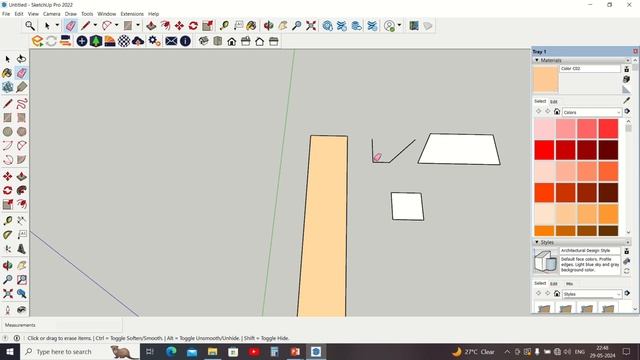Screen dimensions: 640x360
Task: Switch to the Front view house icon
Action: 232,41
